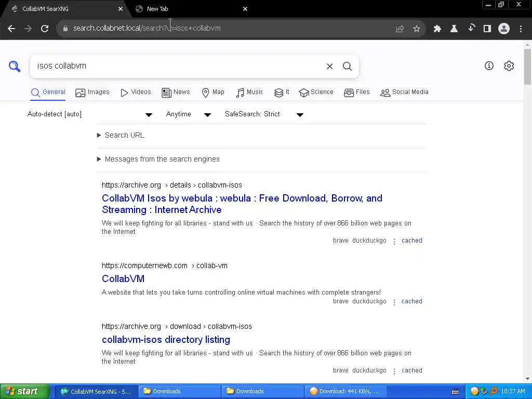The width and height of the screenshot is (532, 399).
Task: Switch to the Files category
Action: tap(356, 92)
